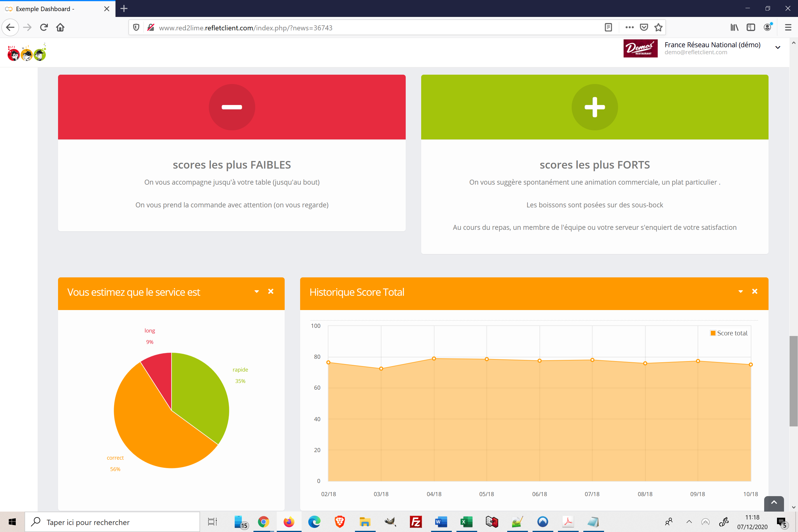This screenshot has width=798, height=532.
Task: Open a new browser tab
Action: pos(124,9)
